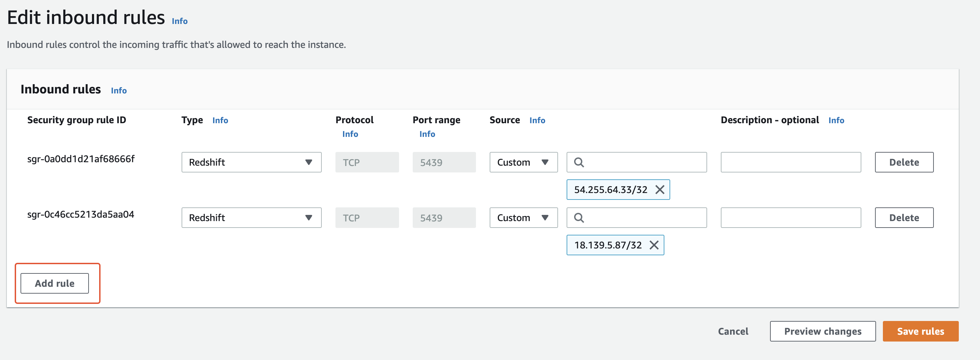Click the first rule's description input field
This screenshot has width=980, height=360.
[791, 163]
